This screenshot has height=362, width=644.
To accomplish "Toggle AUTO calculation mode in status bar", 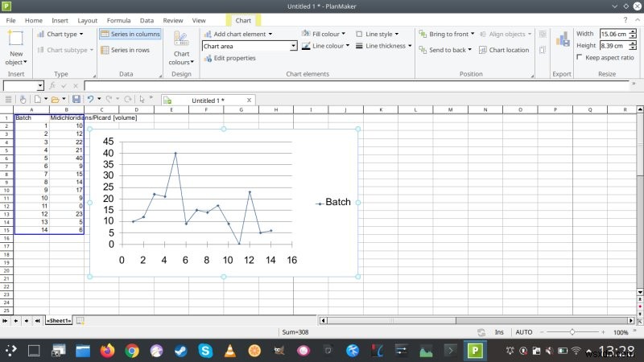I will coord(524,332).
